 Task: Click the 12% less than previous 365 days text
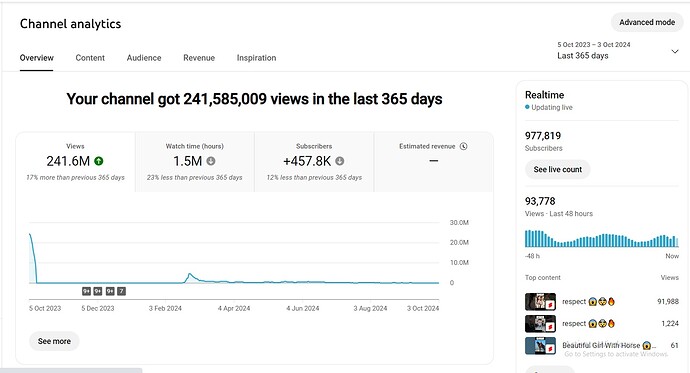pyautogui.click(x=314, y=177)
